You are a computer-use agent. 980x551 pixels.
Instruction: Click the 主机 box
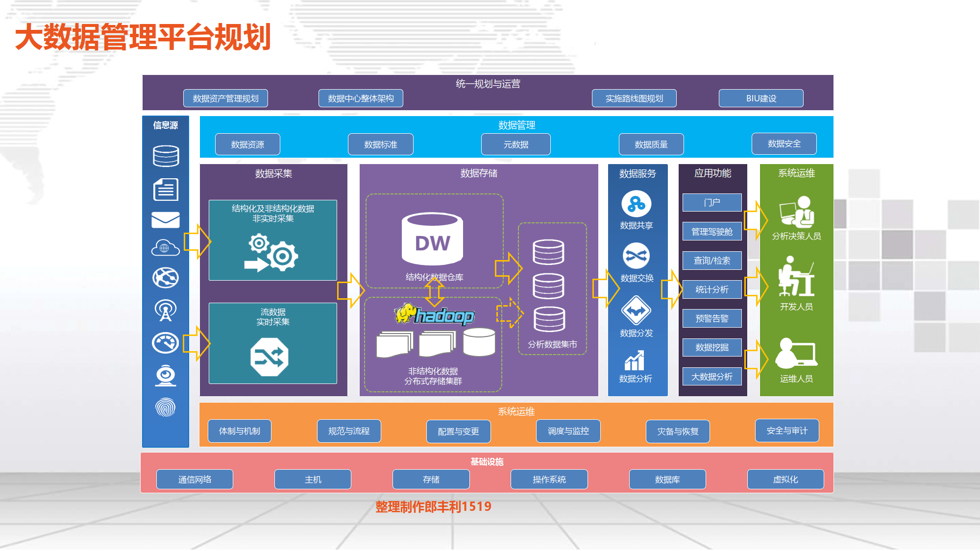(x=313, y=479)
